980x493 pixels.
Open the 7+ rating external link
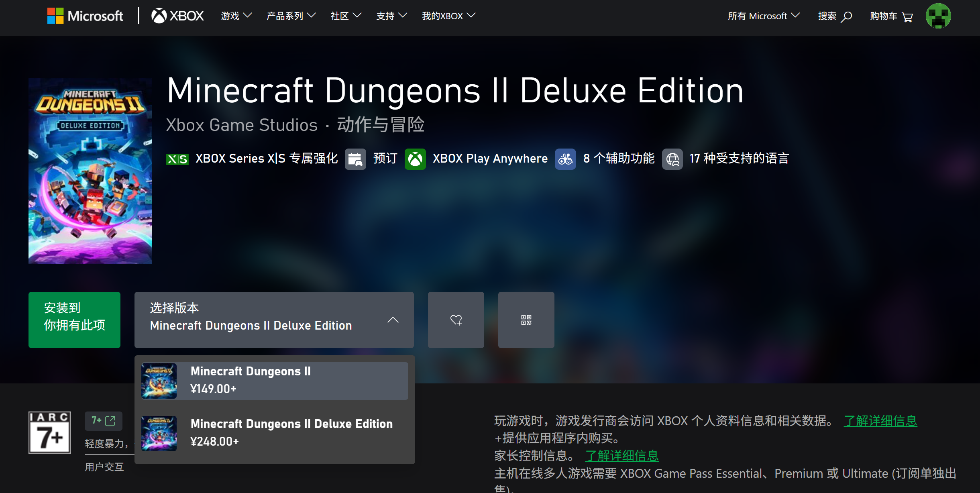point(104,421)
